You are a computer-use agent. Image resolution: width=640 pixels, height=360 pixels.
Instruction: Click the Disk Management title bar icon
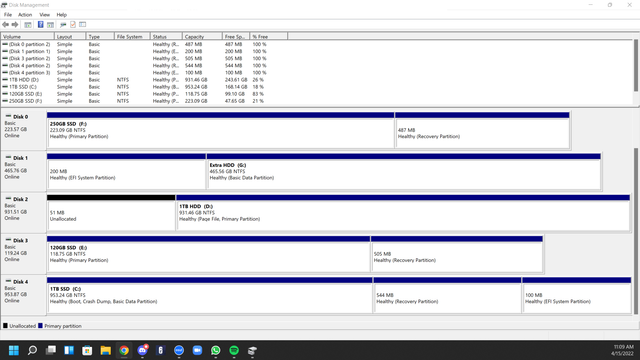[x=4, y=5]
